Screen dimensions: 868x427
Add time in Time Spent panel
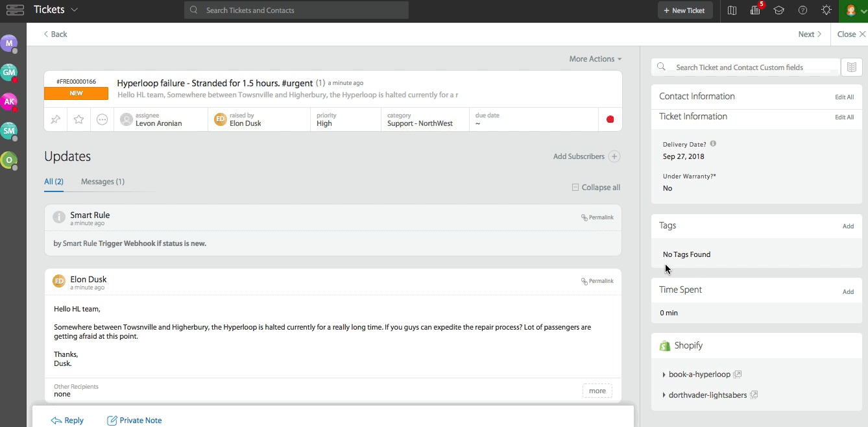[848, 292]
